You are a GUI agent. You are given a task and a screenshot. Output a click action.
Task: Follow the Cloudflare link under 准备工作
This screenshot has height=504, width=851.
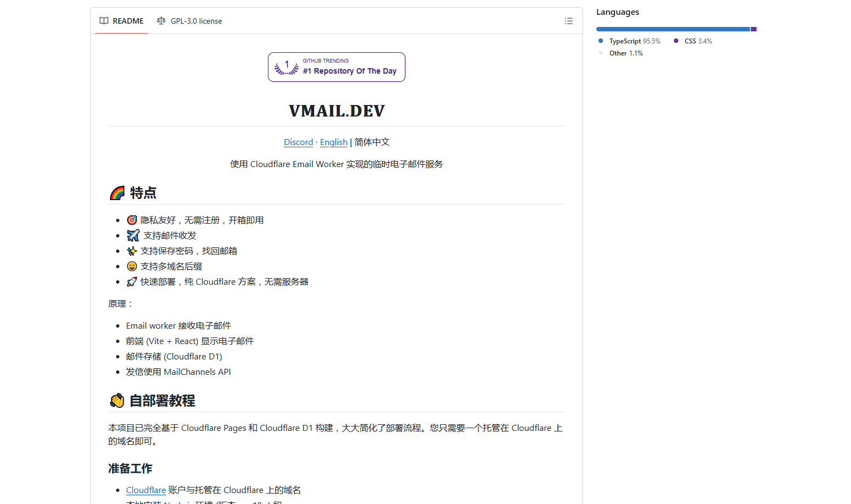tap(146, 490)
